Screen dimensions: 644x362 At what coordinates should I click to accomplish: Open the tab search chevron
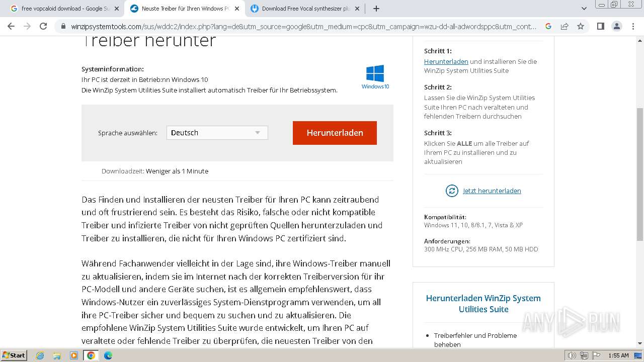584,9
